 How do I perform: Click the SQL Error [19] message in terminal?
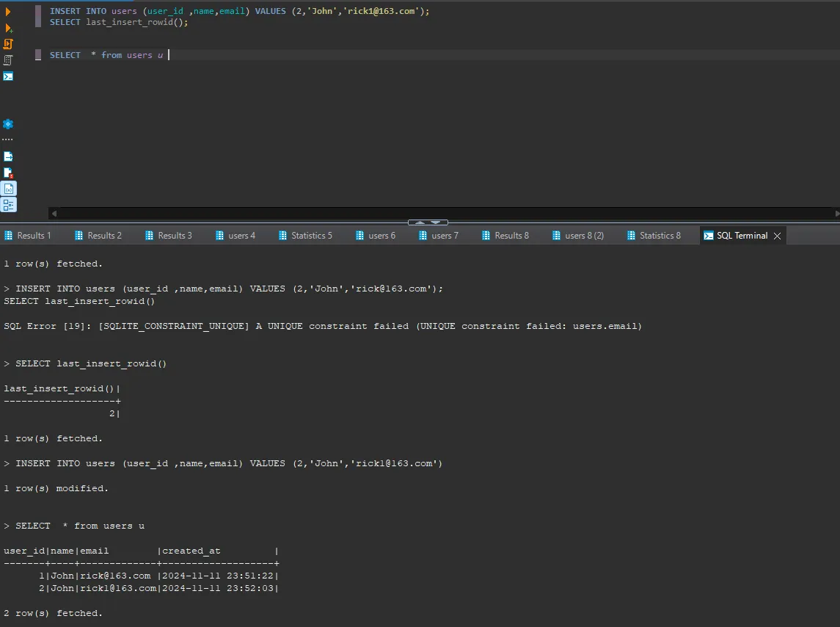pyautogui.click(x=323, y=326)
